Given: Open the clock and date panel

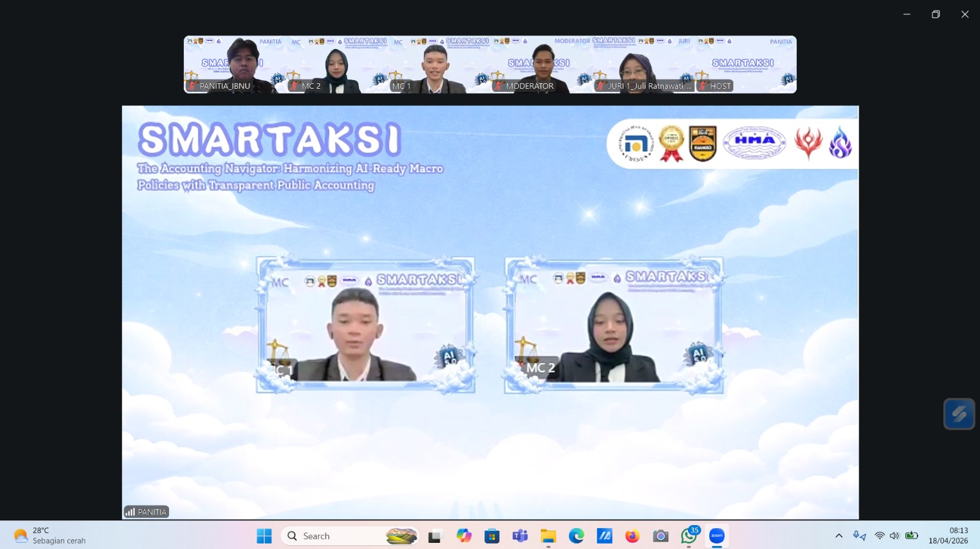Looking at the screenshot, I should pos(948,536).
